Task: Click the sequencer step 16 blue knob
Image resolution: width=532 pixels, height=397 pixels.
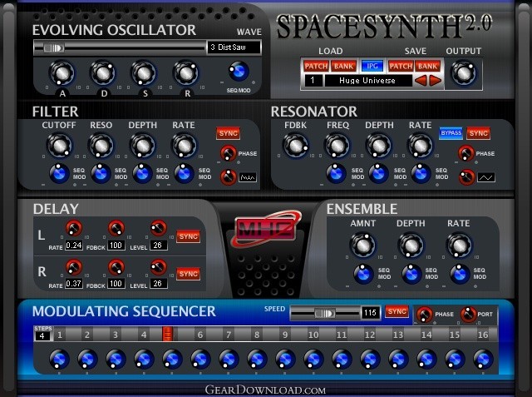Action: 483,360
